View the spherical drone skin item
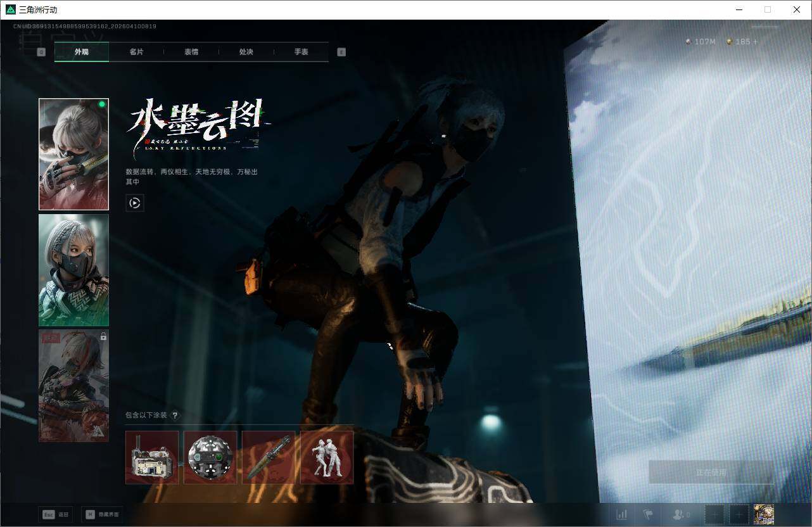The width and height of the screenshot is (812, 527). point(210,457)
